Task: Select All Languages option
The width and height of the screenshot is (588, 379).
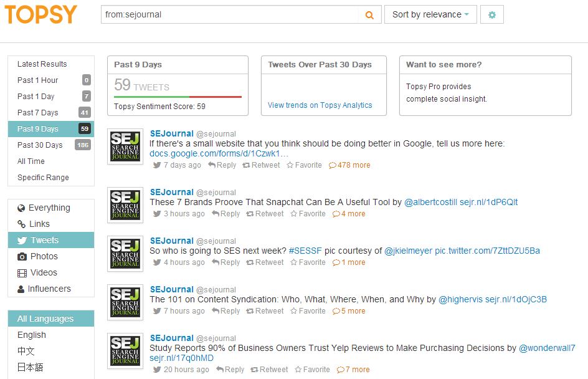Action: (x=51, y=319)
